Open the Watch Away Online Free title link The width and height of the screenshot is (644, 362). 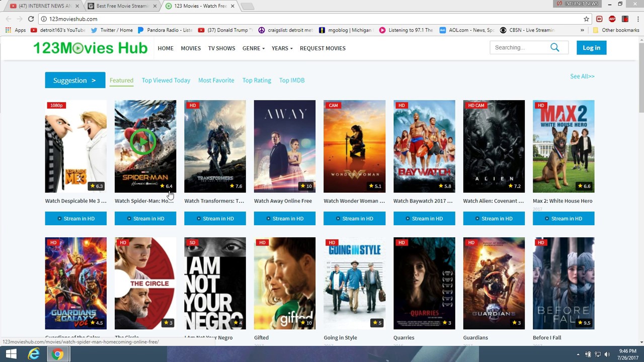click(283, 201)
